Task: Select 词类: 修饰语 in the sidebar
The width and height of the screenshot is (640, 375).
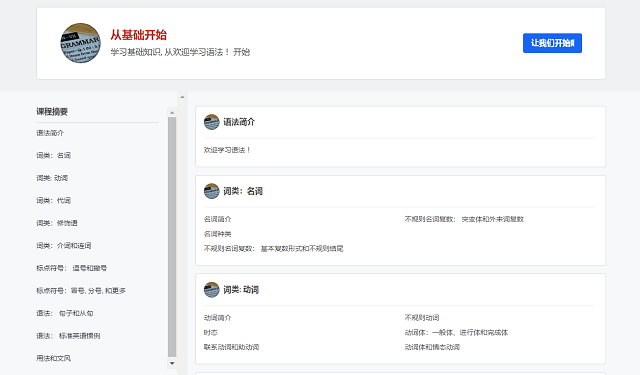Action: click(57, 223)
